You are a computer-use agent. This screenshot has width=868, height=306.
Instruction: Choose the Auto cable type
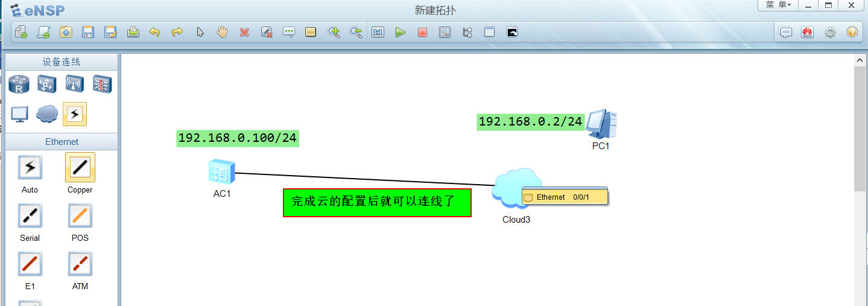[30, 167]
